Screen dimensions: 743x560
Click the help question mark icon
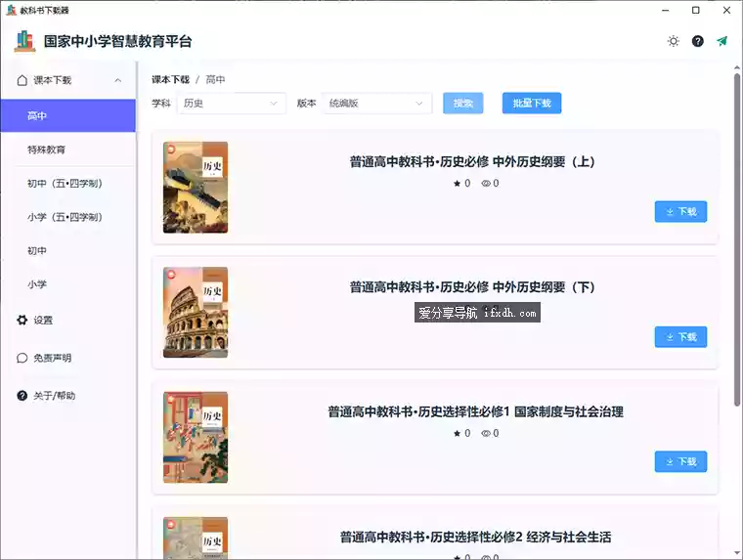click(697, 41)
